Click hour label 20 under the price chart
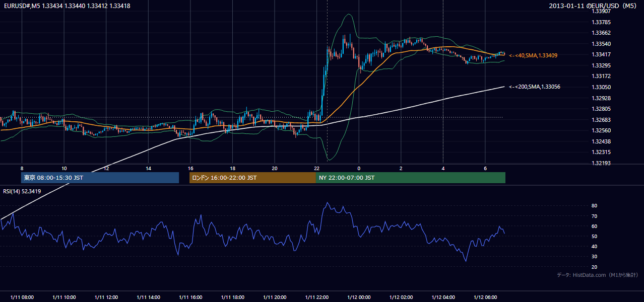Viewport: 644px width, 302px height. 275,168
